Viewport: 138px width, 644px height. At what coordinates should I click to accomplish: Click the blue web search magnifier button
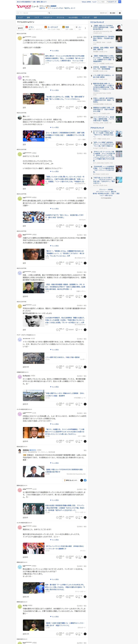[x=120, y=2]
